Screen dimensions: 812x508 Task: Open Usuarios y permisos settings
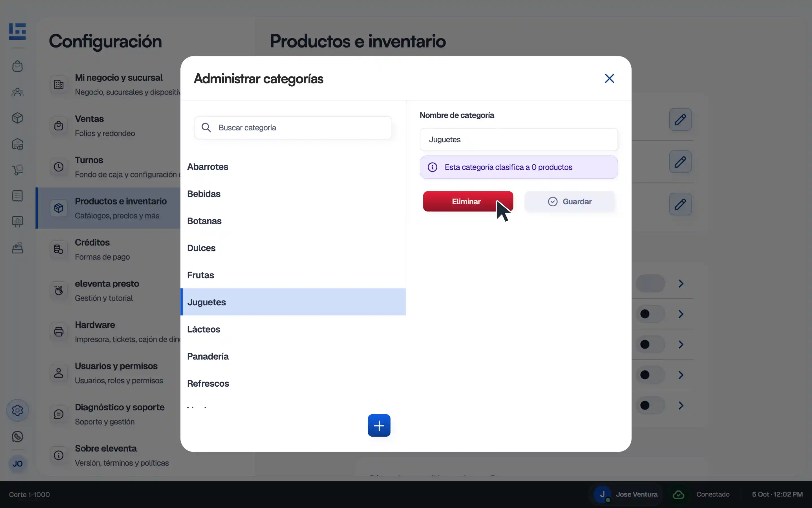tap(108, 373)
